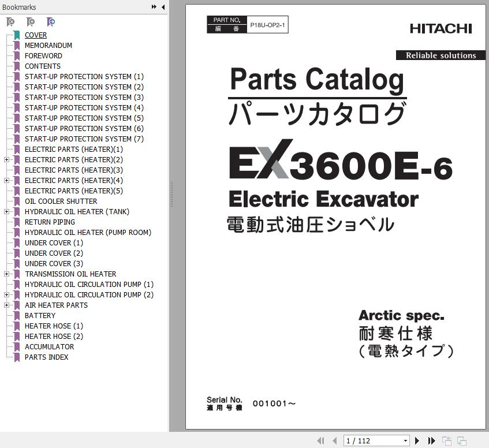Click the purple bookmark icon beside BATTERY
This screenshot has width=489, height=448.
(x=17, y=316)
